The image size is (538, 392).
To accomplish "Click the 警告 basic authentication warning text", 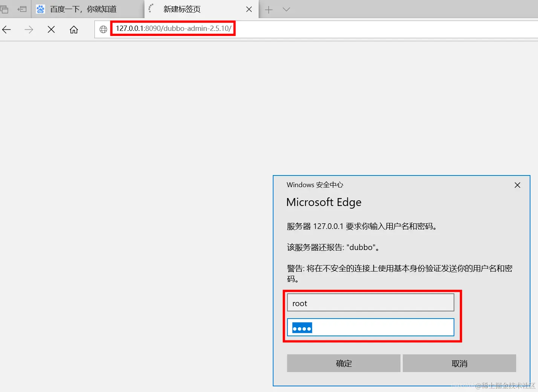I will point(400,274).
